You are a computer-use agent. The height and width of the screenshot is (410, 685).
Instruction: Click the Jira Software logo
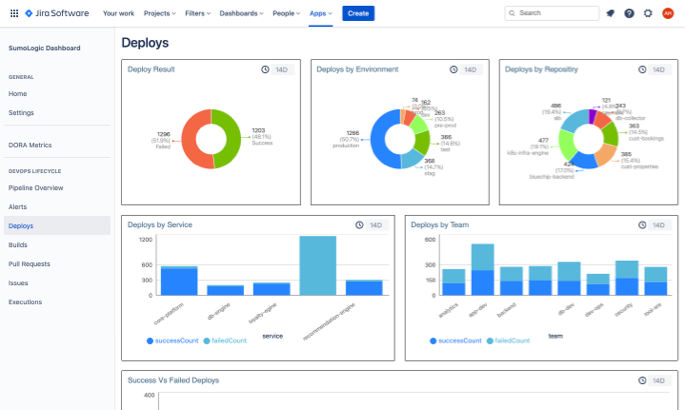(x=58, y=13)
